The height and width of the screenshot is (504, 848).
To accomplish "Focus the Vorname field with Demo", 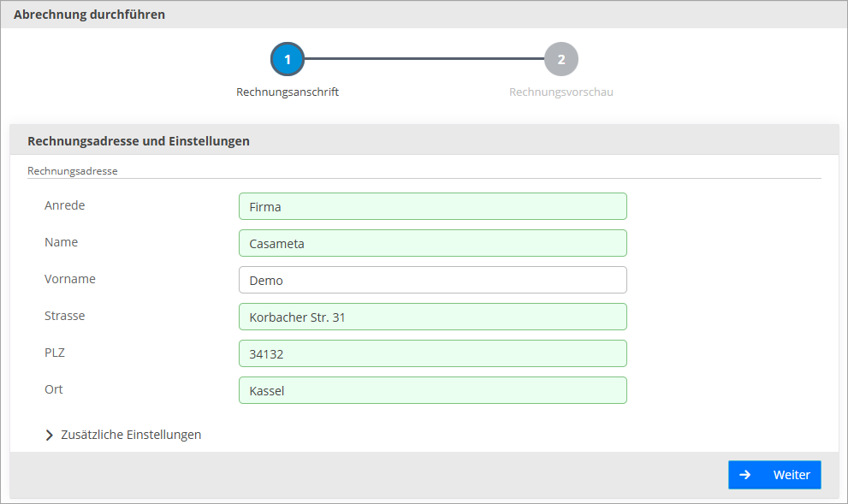I will pos(433,280).
